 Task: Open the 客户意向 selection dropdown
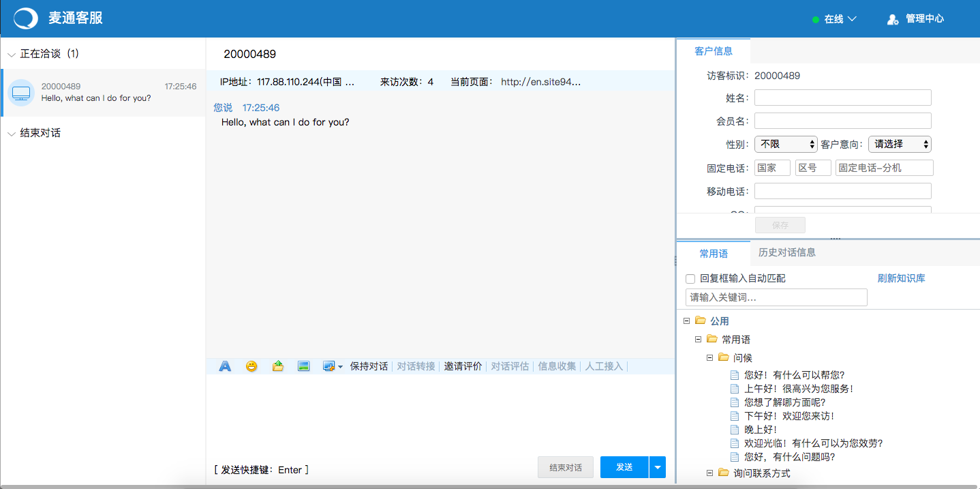coord(900,144)
